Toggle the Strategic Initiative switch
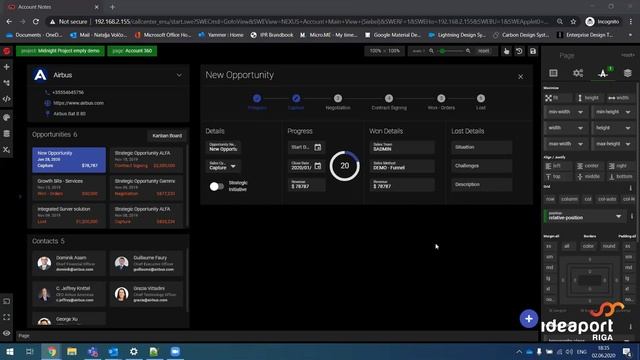 216,186
